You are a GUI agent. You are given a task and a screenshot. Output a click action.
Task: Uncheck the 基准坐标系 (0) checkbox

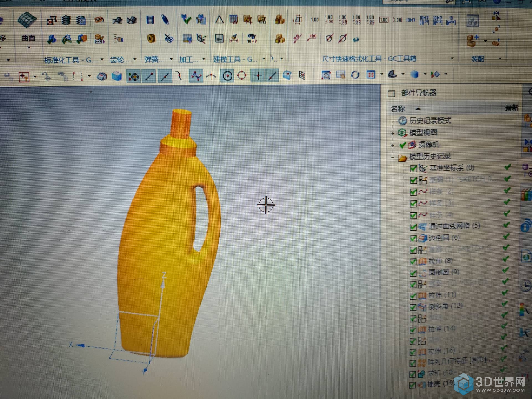pos(413,168)
